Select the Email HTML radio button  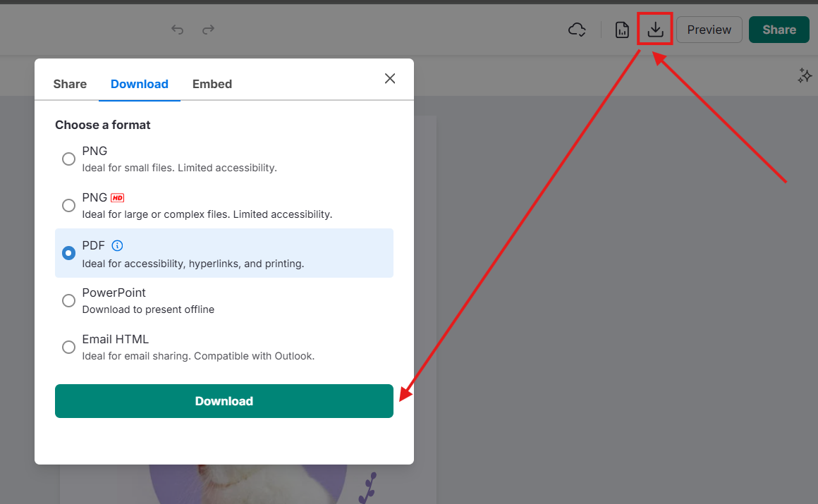68,347
